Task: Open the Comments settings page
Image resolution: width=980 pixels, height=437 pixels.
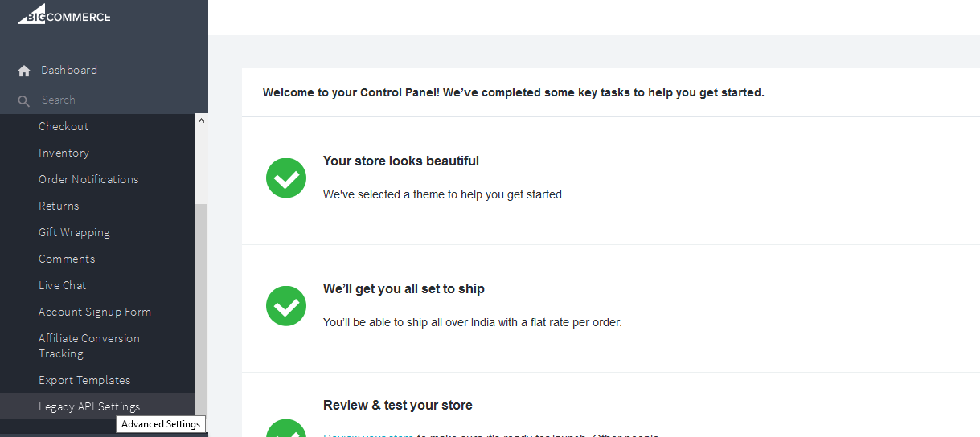Action: point(67,259)
